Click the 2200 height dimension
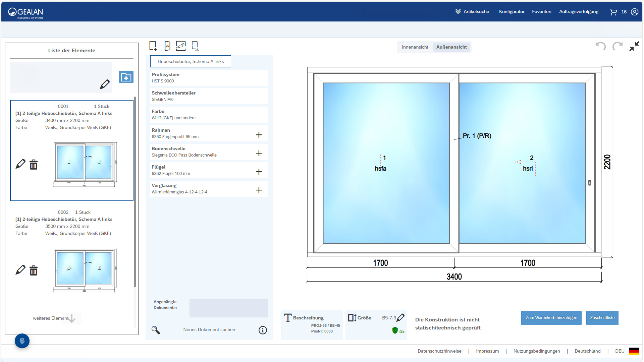 click(607, 162)
